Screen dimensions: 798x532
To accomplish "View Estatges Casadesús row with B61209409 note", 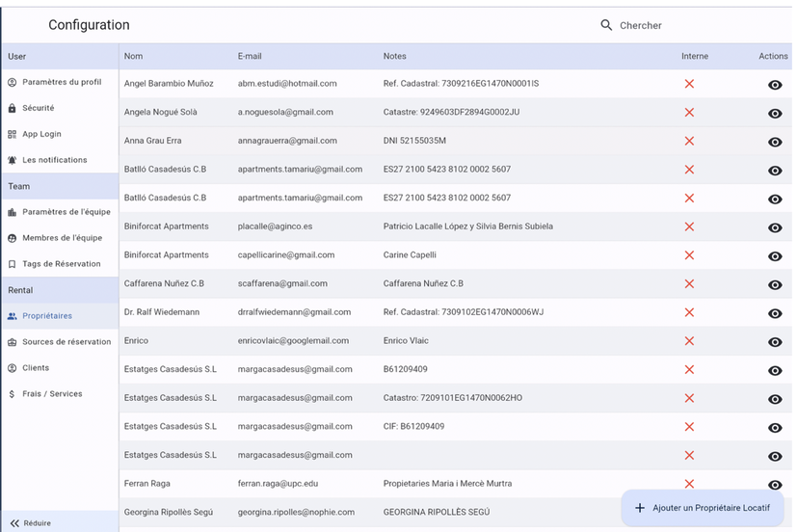I will (x=775, y=371).
